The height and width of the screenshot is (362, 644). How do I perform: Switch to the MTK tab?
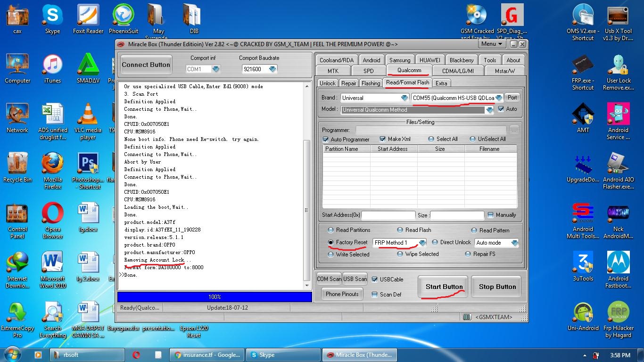[333, 71]
